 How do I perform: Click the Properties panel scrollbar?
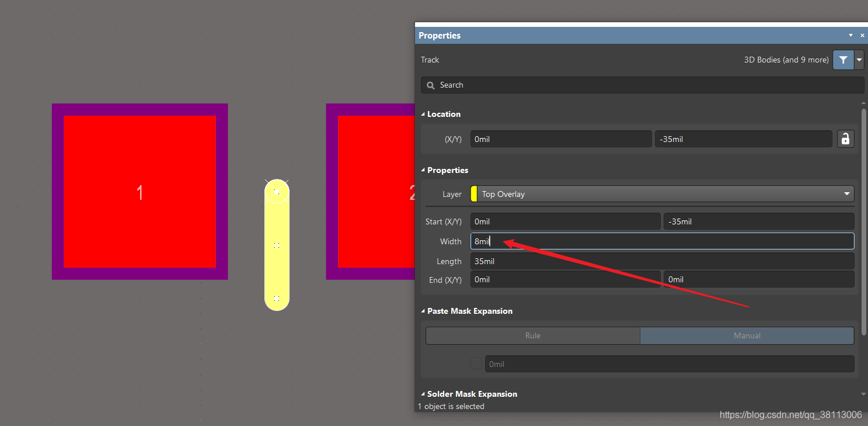pos(864,221)
